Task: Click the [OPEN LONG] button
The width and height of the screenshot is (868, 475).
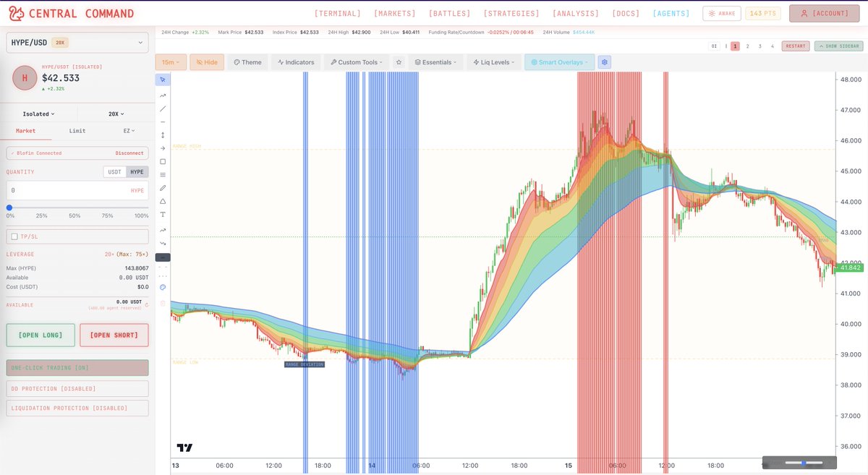Action: tap(41, 335)
